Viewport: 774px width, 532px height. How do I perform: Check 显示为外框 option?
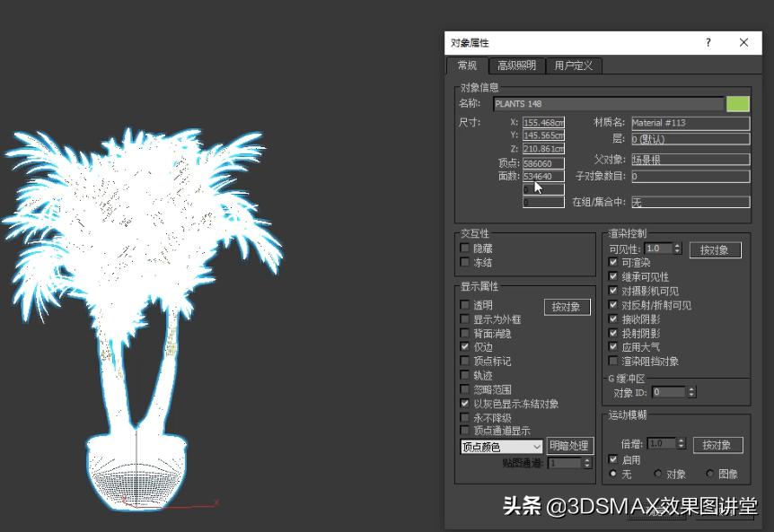pos(466,318)
